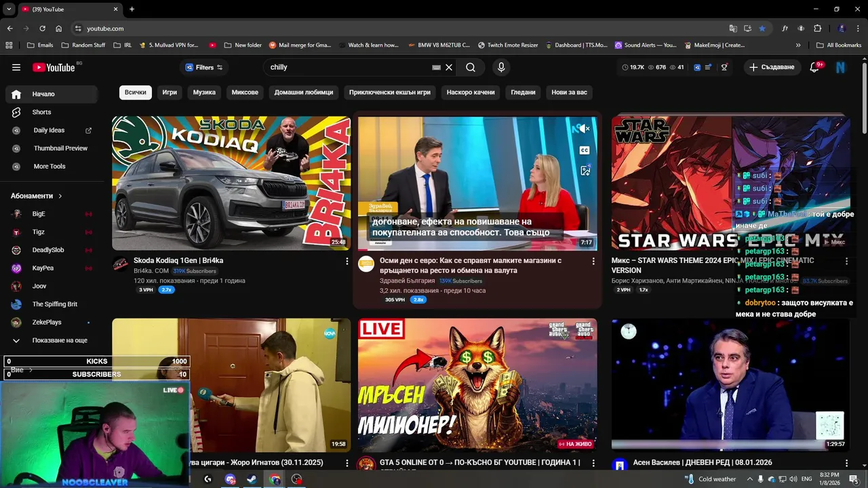This screenshot has width=868, height=488.
Task: Open Chrome three-dot menu
Action: (858, 28)
